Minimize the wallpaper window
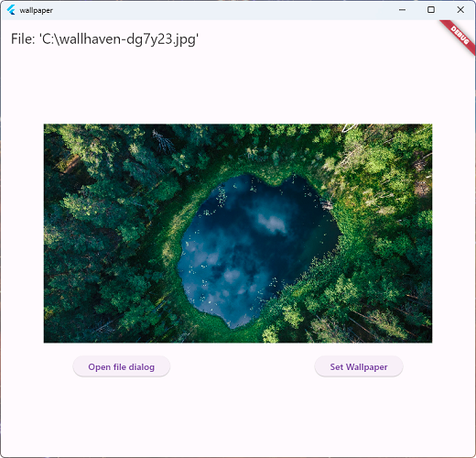476x458 pixels. click(x=402, y=10)
